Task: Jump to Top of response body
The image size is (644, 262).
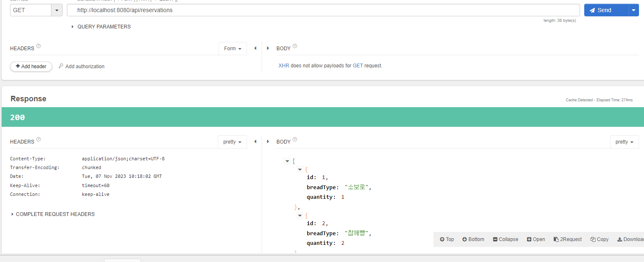Action: pyautogui.click(x=447, y=239)
